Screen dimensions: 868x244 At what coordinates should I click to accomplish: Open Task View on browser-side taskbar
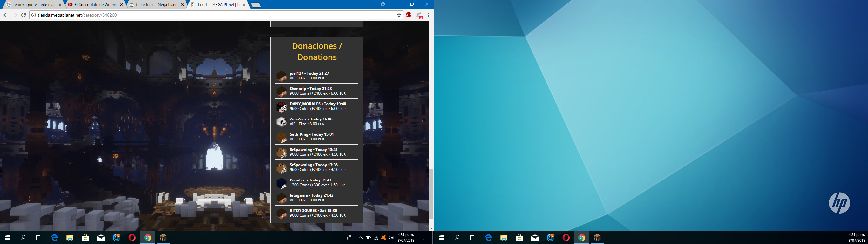38,238
